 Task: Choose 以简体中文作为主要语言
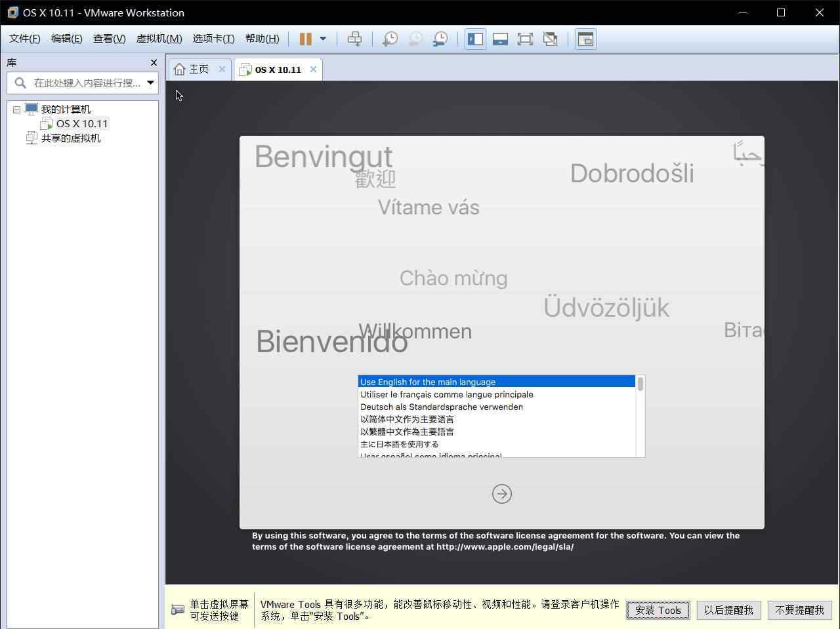(497, 419)
